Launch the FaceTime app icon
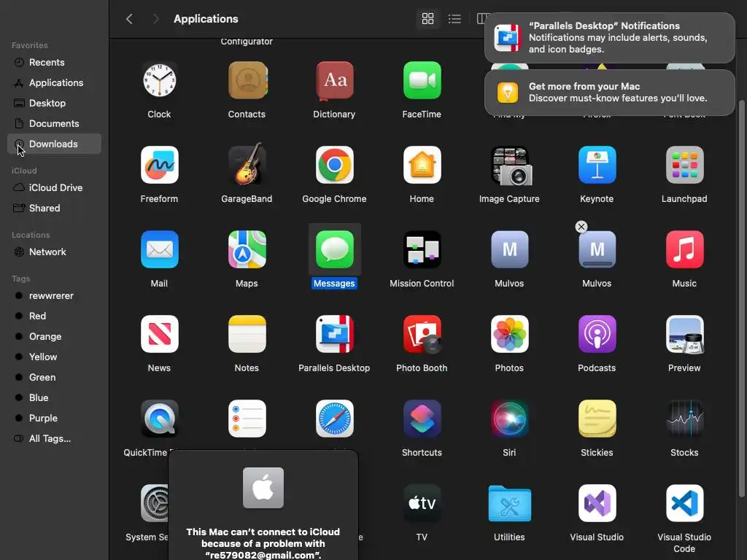This screenshot has height=560, width=747. click(x=422, y=80)
